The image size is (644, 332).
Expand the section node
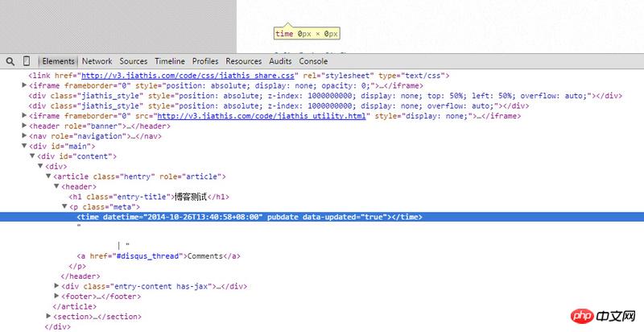click(x=48, y=316)
